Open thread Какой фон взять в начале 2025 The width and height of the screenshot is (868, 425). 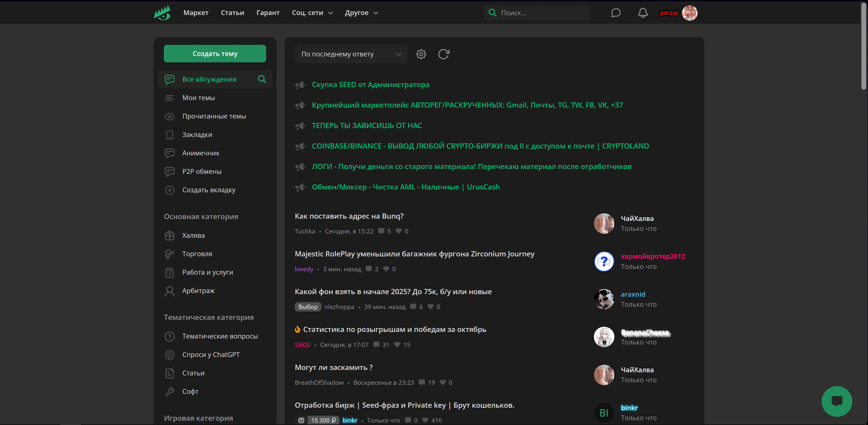(x=393, y=292)
